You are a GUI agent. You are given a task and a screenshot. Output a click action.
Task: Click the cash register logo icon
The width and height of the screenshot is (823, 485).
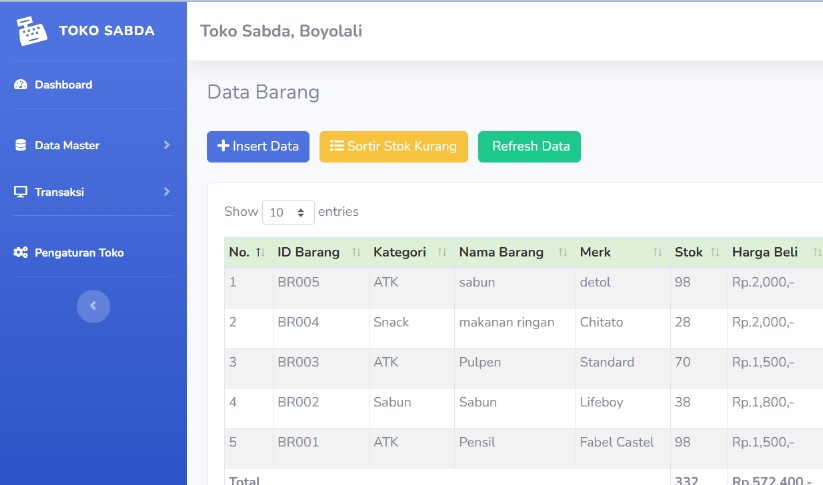point(31,31)
